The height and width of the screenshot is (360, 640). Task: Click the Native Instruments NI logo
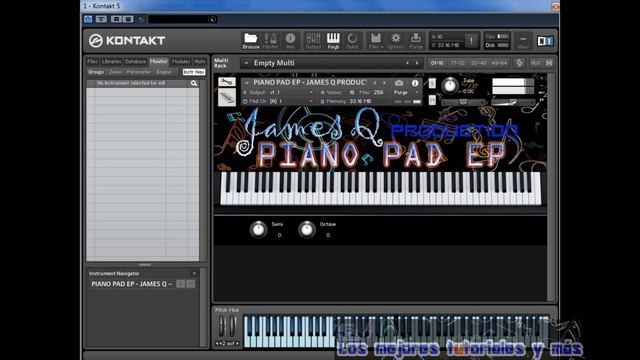click(x=545, y=41)
